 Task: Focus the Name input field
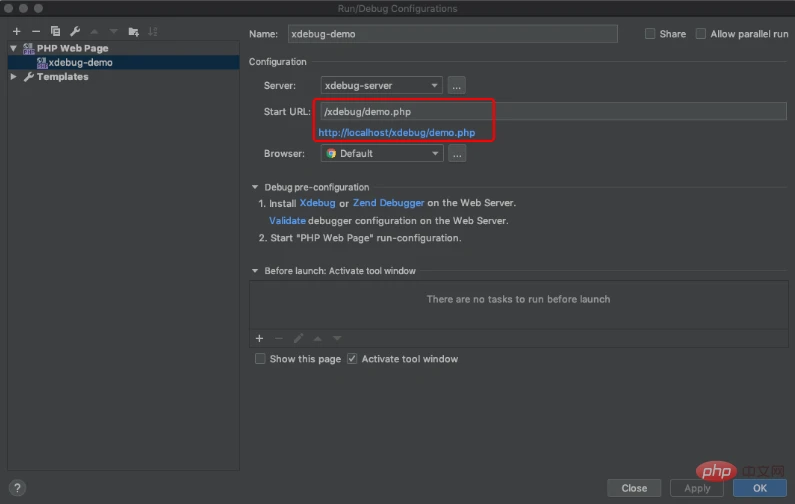[x=452, y=34]
